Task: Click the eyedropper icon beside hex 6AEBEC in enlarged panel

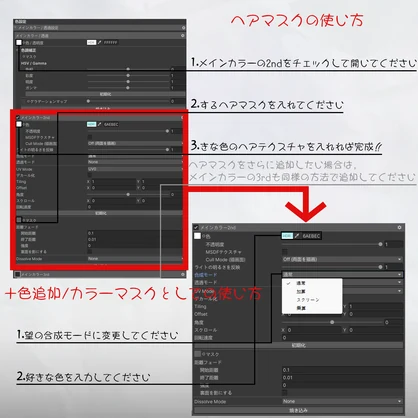Action: [296, 236]
